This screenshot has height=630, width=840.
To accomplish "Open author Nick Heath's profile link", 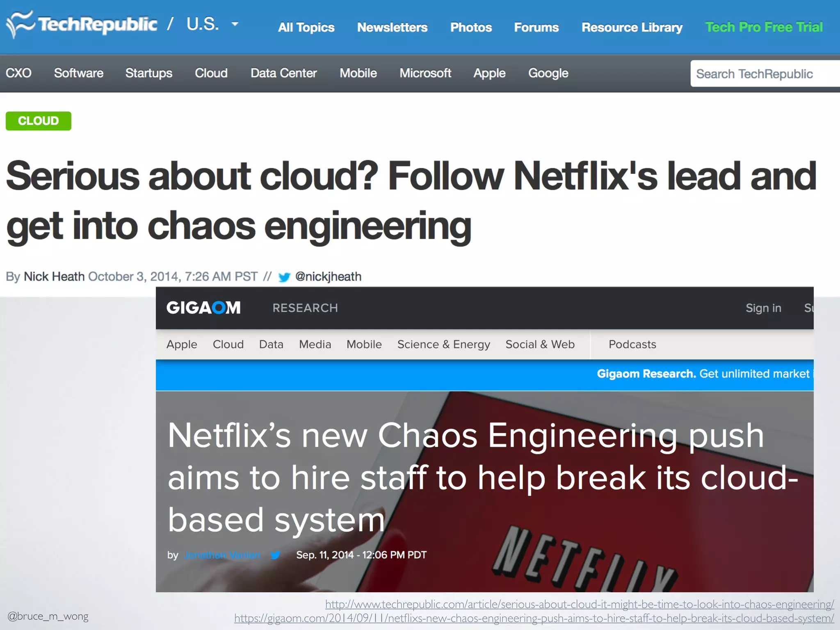I will [54, 277].
